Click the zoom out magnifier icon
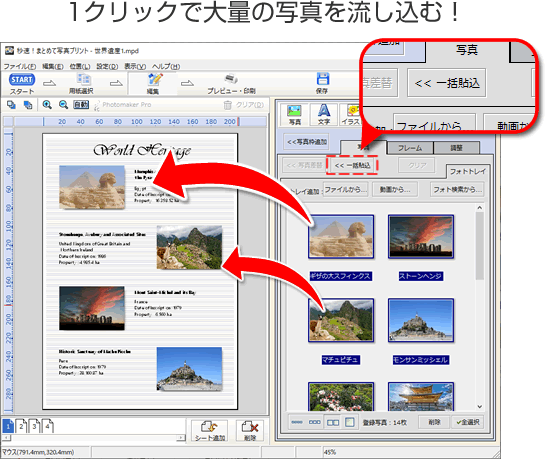The image size is (545, 459). (63, 105)
